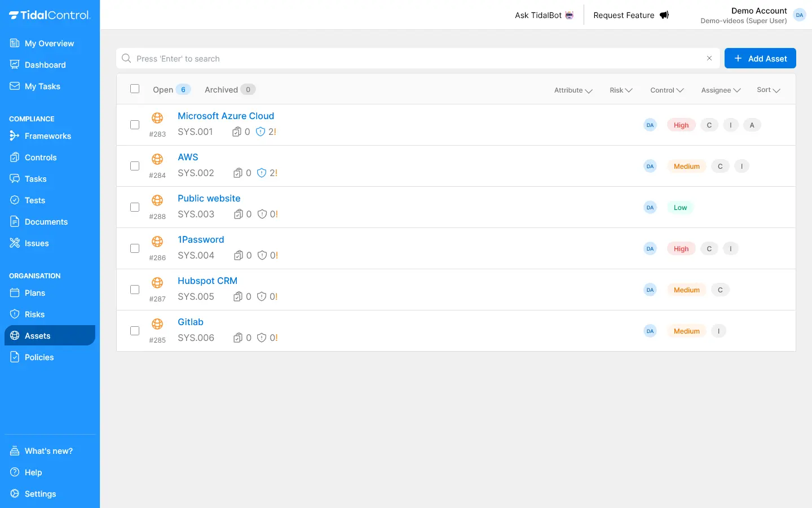Switch to the Archived tab
812x508 pixels.
[222, 90]
